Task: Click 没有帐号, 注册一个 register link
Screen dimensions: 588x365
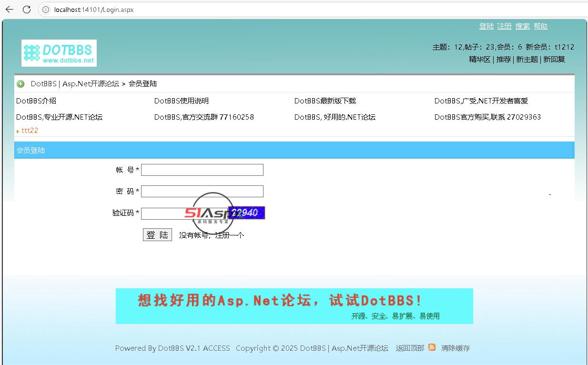Action: [212, 235]
